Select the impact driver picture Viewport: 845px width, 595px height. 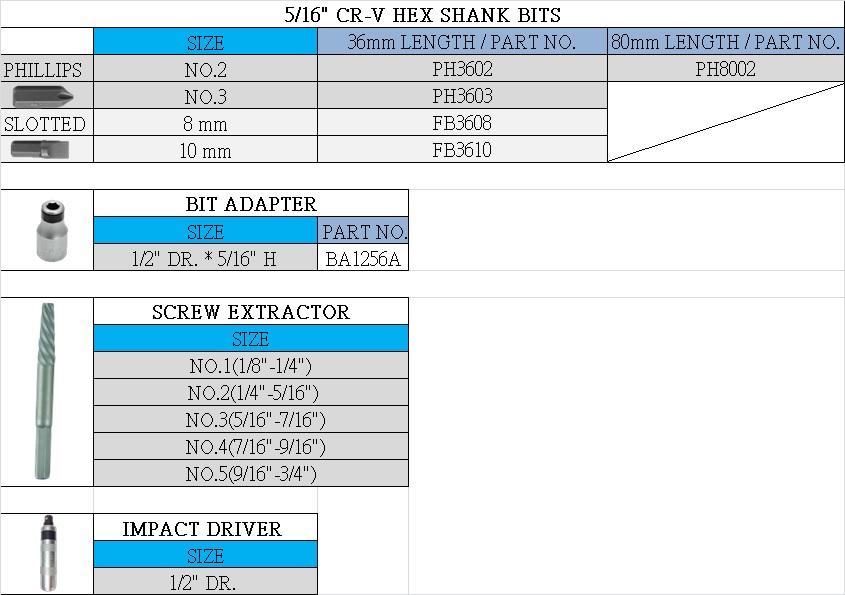click(x=45, y=553)
